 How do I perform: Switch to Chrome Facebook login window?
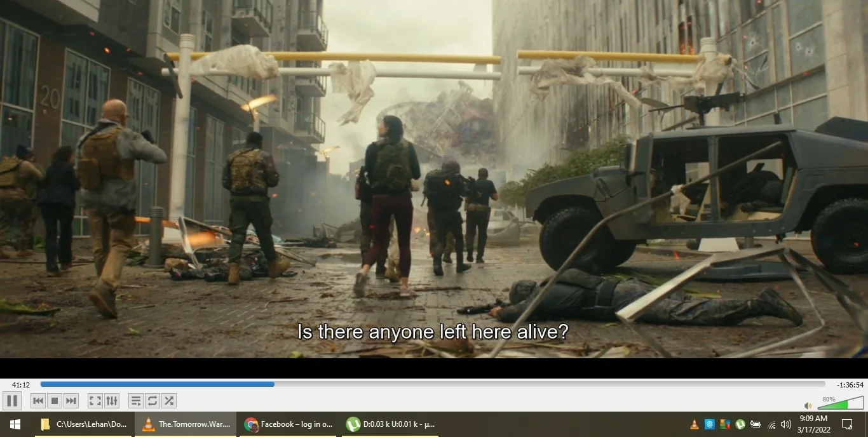pos(288,424)
